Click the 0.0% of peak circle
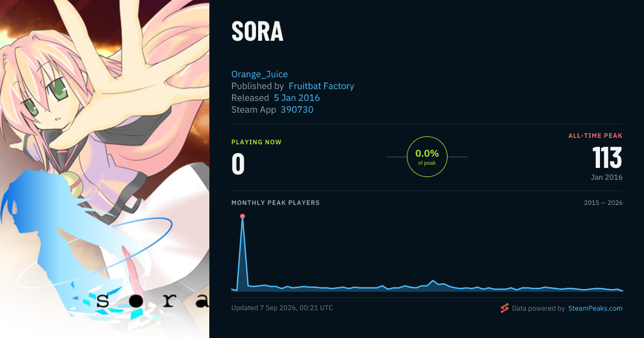644x338 pixels. [x=427, y=157]
